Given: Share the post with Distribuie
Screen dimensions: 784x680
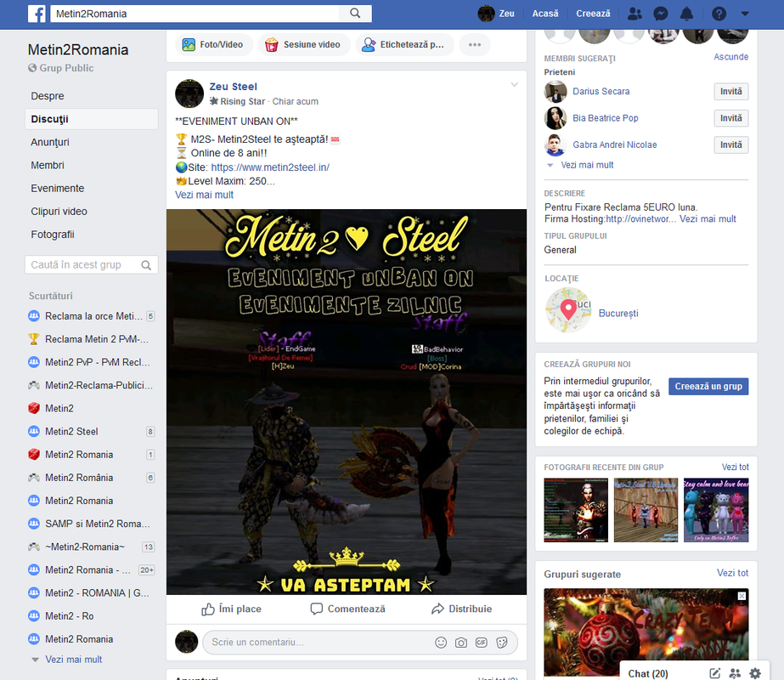Looking at the screenshot, I should 461,609.
